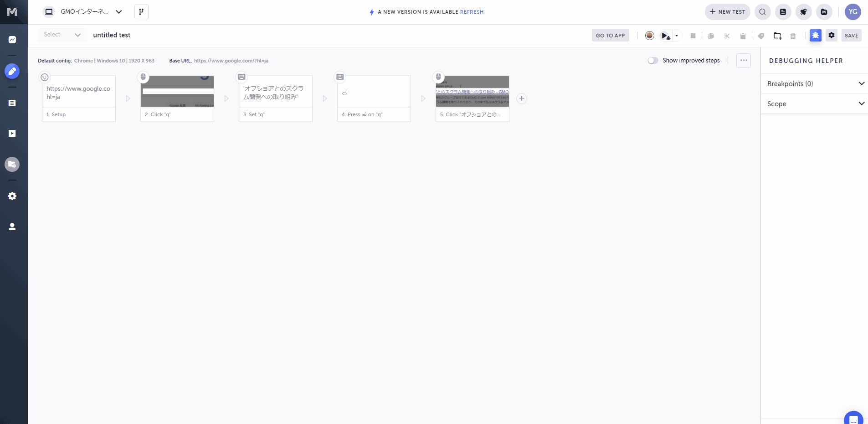Open the documentation page icon in top bar

pyautogui.click(x=783, y=12)
